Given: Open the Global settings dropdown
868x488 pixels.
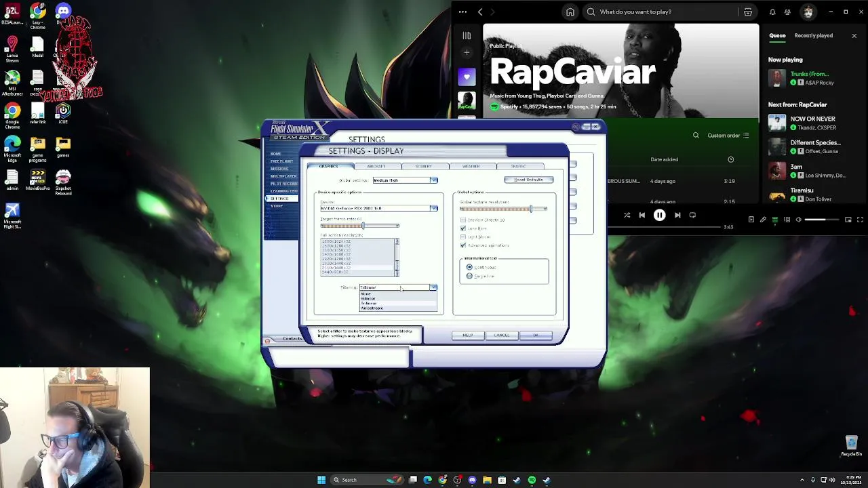Looking at the screenshot, I should [405, 180].
